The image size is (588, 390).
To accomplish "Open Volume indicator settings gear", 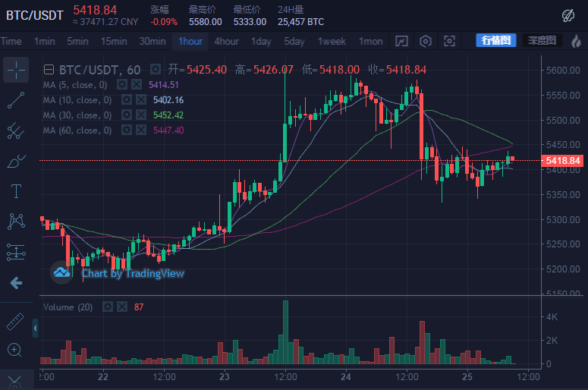I will [107, 307].
